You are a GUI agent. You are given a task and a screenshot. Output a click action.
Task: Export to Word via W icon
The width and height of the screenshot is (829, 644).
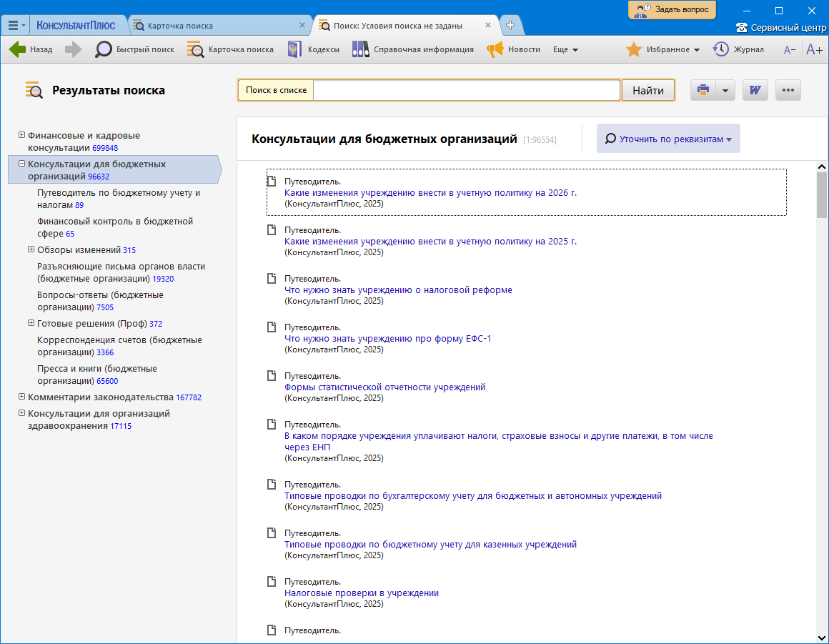point(755,90)
